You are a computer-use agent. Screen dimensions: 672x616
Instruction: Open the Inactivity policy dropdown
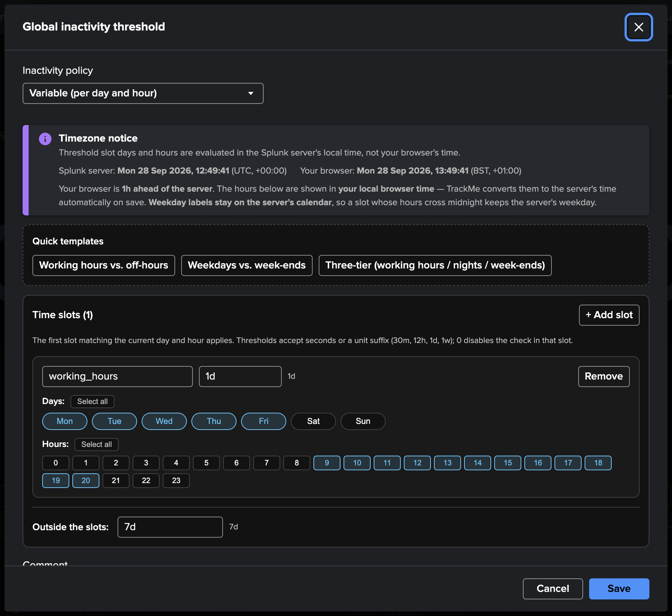[x=143, y=93]
